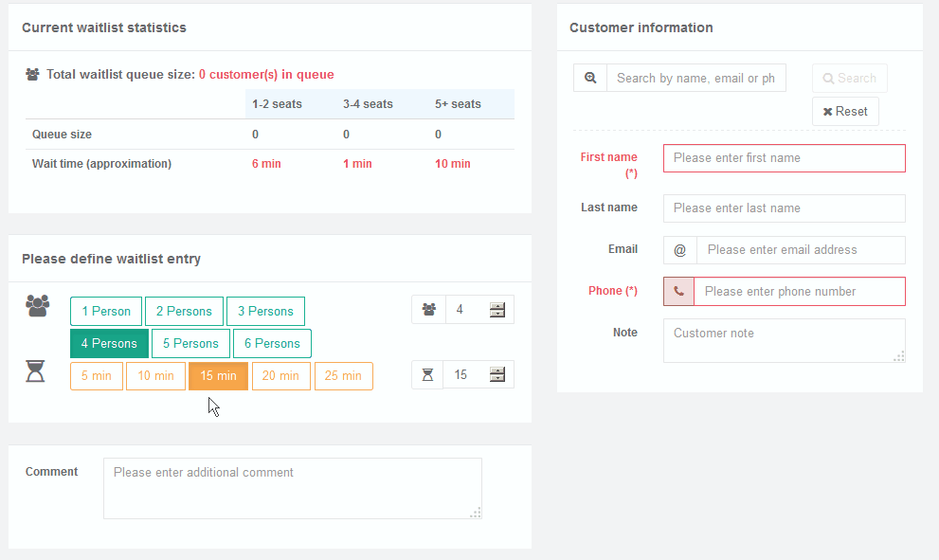Focus the First name input field
The height and width of the screenshot is (560, 939).
(784, 158)
